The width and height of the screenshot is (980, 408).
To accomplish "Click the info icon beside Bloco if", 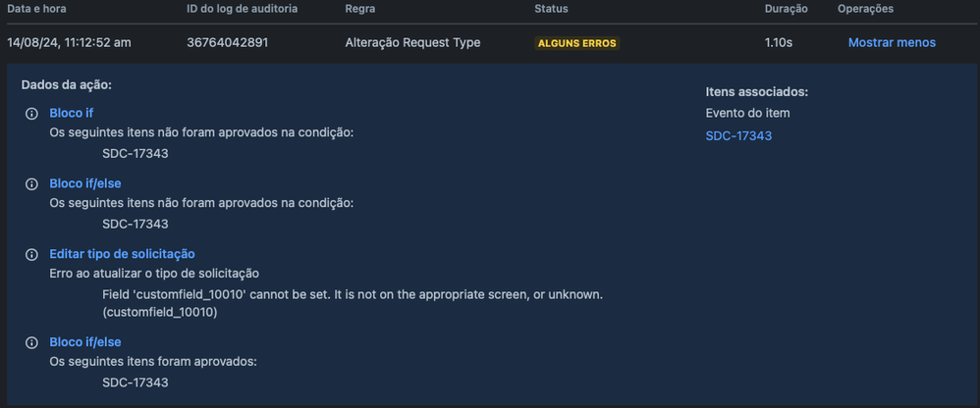I will [30, 114].
